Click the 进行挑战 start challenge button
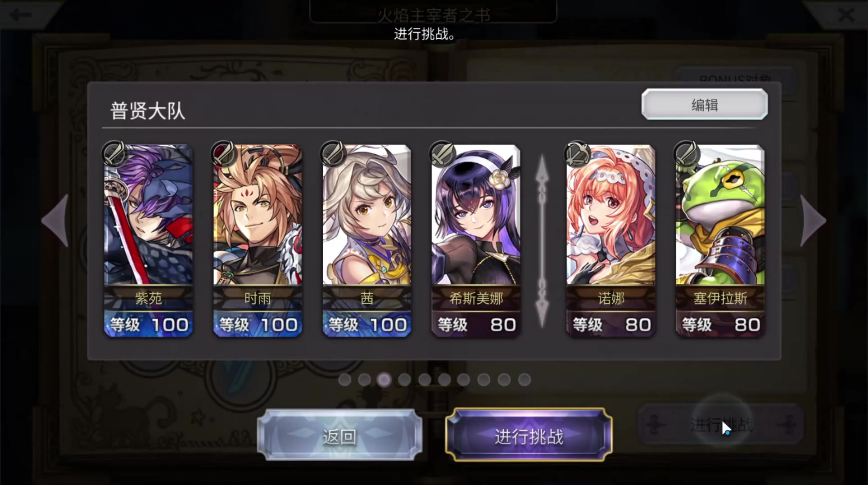 529,435
